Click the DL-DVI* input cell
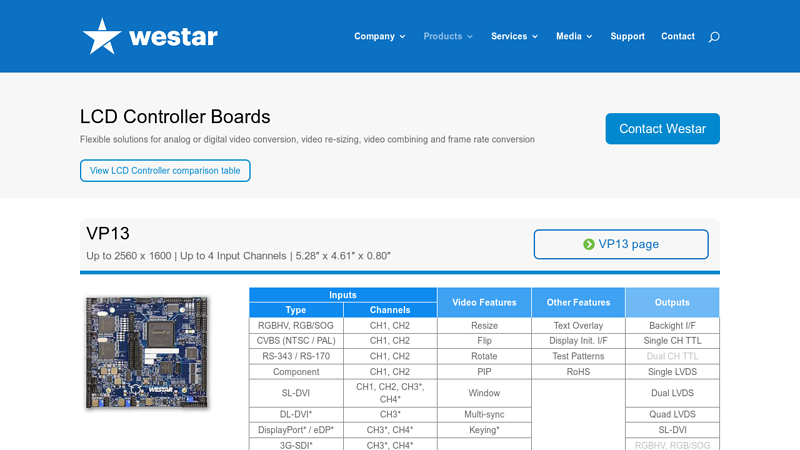Image resolution: width=800 pixels, height=450 pixels. pyautogui.click(x=296, y=414)
